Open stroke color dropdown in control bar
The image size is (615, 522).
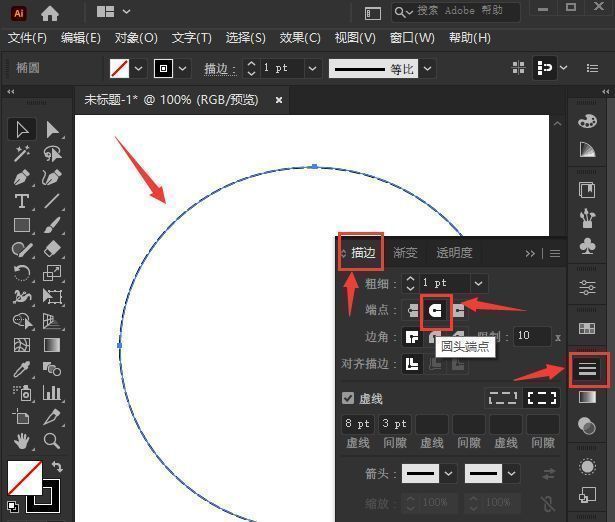click(183, 69)
